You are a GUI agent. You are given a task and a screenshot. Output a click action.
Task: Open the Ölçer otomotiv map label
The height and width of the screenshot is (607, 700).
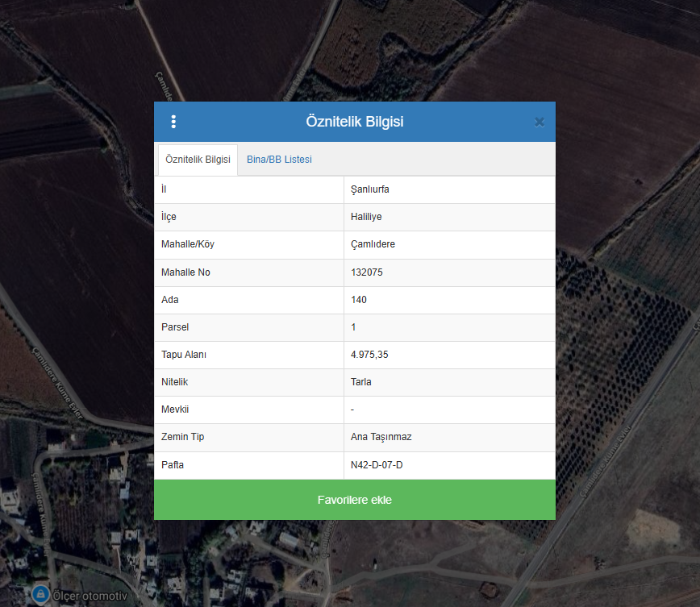[90, 596]
